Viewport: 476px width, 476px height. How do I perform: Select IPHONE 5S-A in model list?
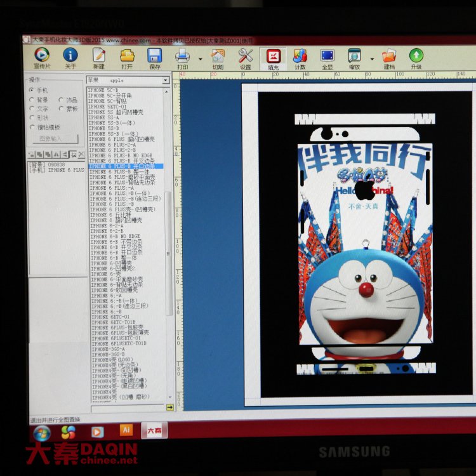[x=104, y=117]
